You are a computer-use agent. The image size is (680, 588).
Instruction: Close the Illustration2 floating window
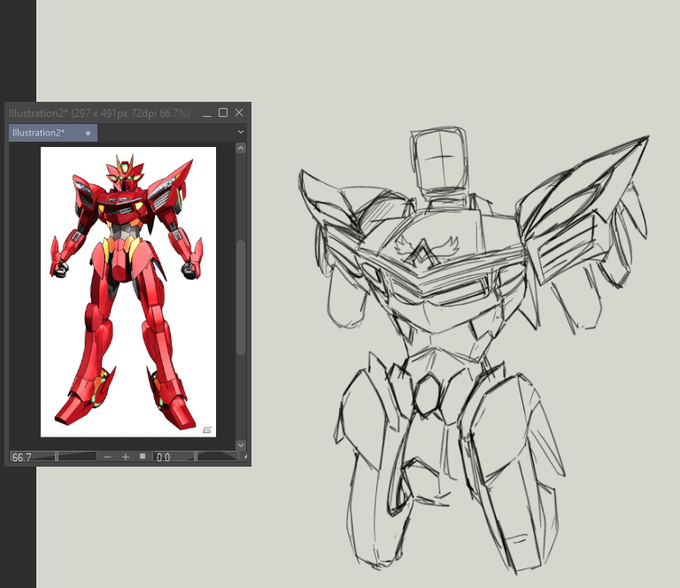(x=239, y=113)
